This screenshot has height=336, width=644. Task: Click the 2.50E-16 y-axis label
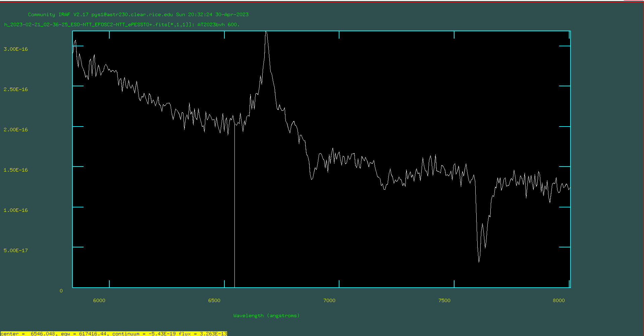coord(16,89)
